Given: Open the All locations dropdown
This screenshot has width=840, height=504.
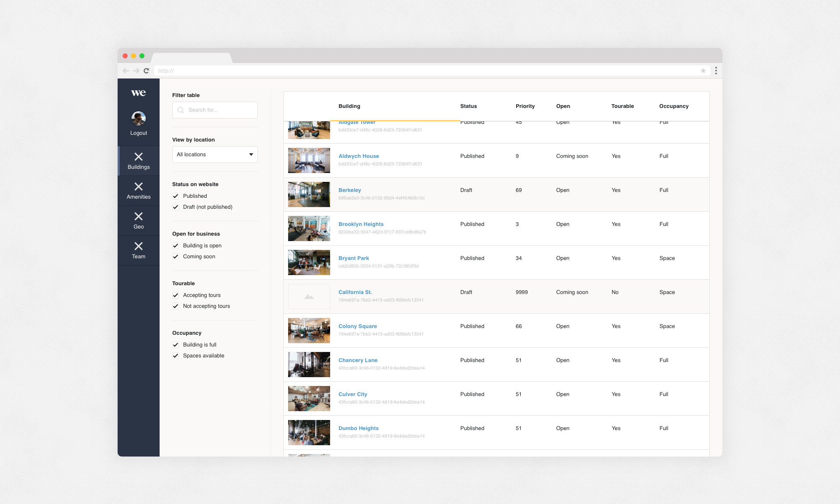Looking at the screenshot, I should pos(215,155).
